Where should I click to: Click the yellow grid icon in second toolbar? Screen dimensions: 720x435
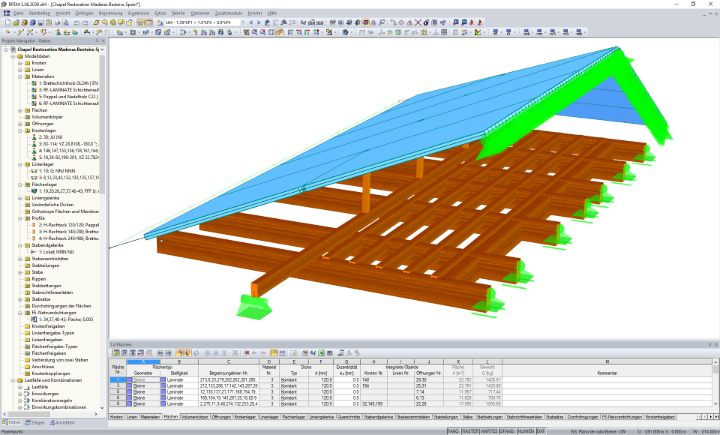[423, 32]
